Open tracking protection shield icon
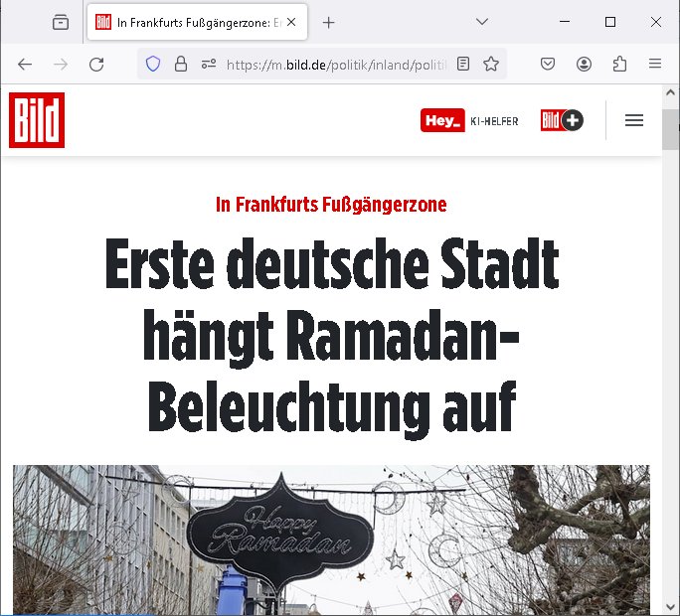This screenshot has height=616, width=680. 153,65
